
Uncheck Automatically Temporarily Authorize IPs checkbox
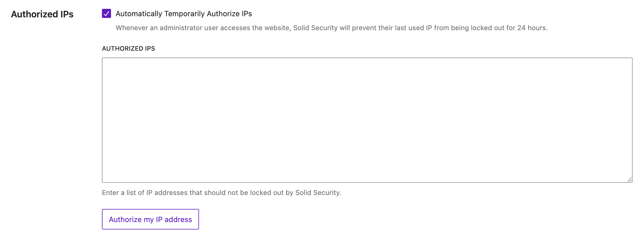(106, 13)
